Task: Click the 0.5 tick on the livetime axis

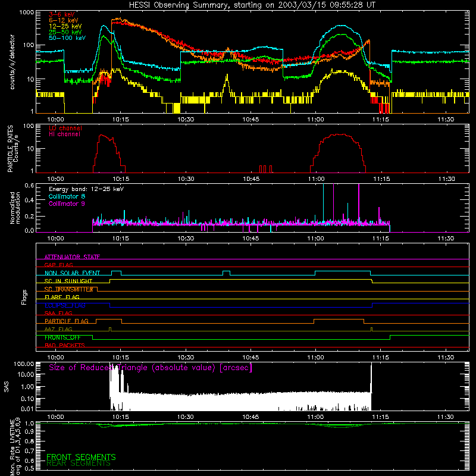Action: pos(29,468)
